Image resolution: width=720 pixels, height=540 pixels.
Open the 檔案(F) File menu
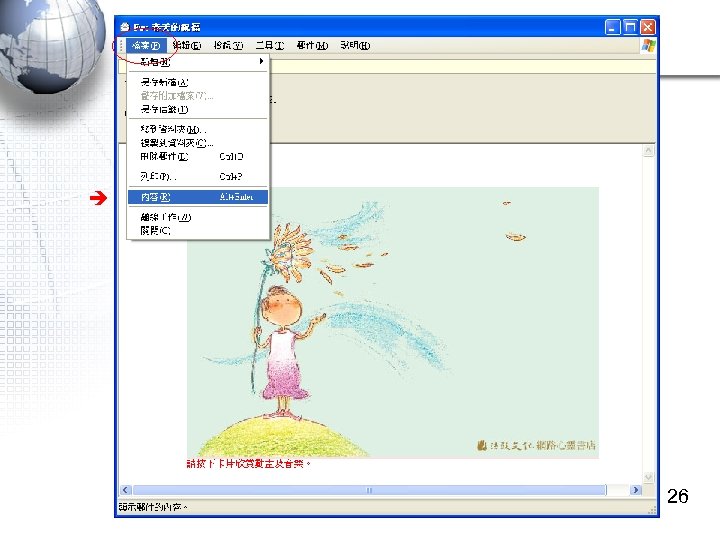click(146, 45)
